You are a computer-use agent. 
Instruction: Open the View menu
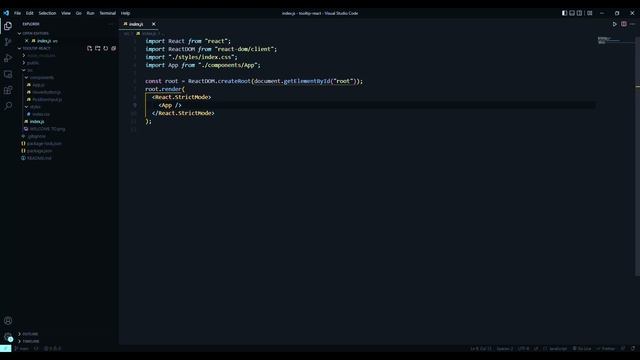tap(66, 13)
